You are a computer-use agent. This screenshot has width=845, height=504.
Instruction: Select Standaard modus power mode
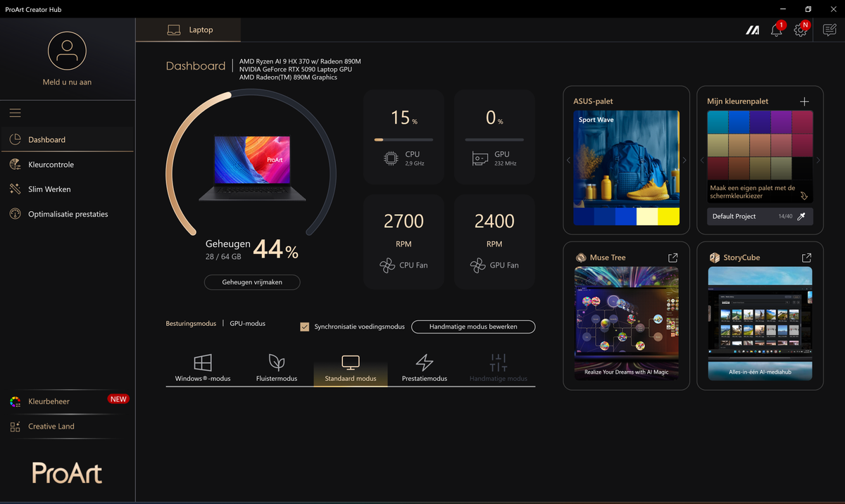point(351,369)
